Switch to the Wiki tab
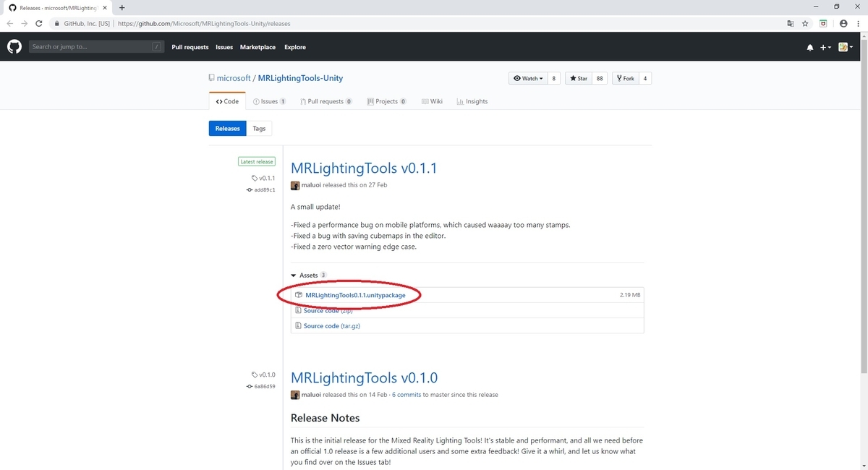The width and height of the screenshot is (868, 470). click(x=432, y=102)
